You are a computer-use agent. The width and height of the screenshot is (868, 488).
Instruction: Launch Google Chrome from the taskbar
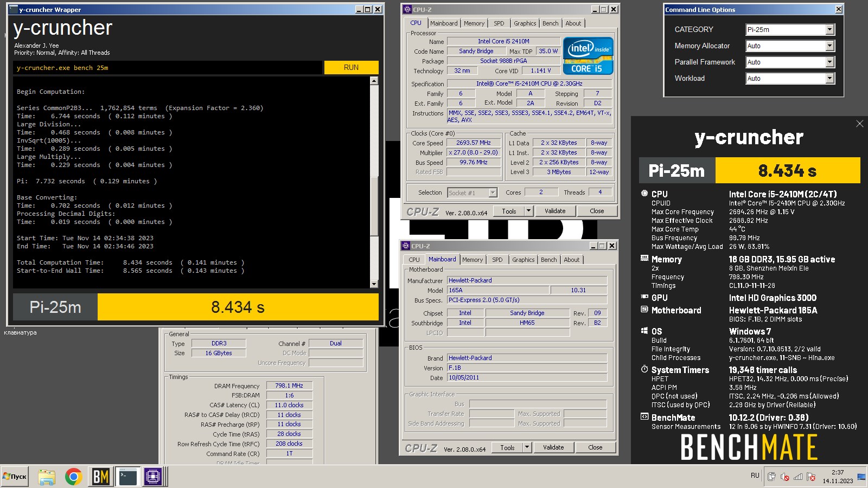(73, 477)
